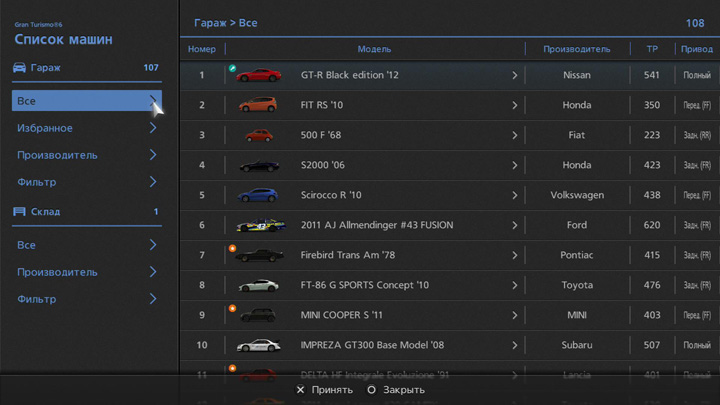Image resolution: width=720 pixels, height=405 pixels.
Task: Click the Garage car icon in sidebar
Action: [20, 68]
